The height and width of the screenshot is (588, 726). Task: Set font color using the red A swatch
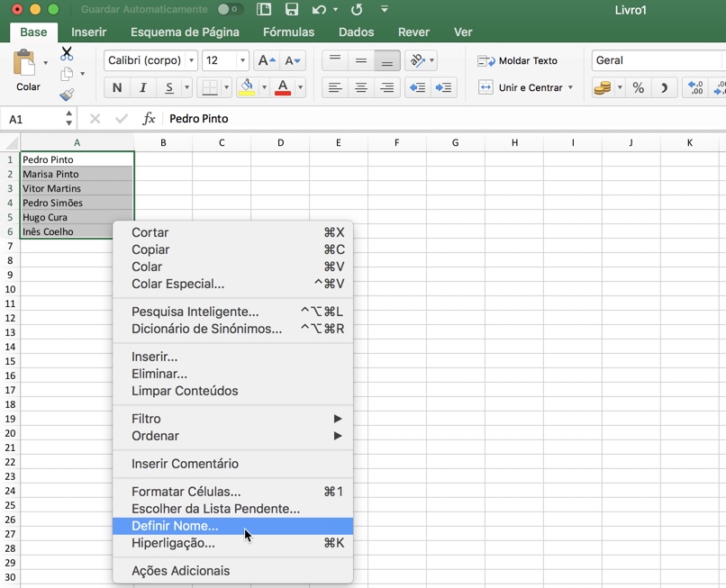[x=285, y=87]
